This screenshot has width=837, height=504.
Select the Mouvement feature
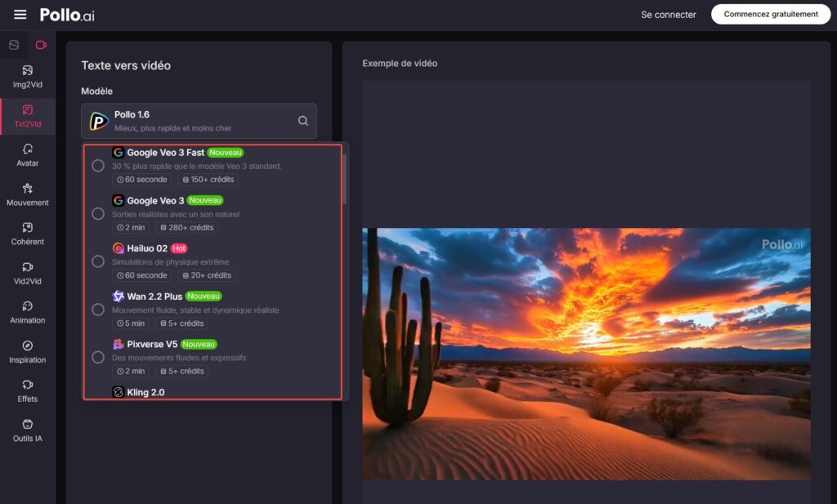pos(27,194)
